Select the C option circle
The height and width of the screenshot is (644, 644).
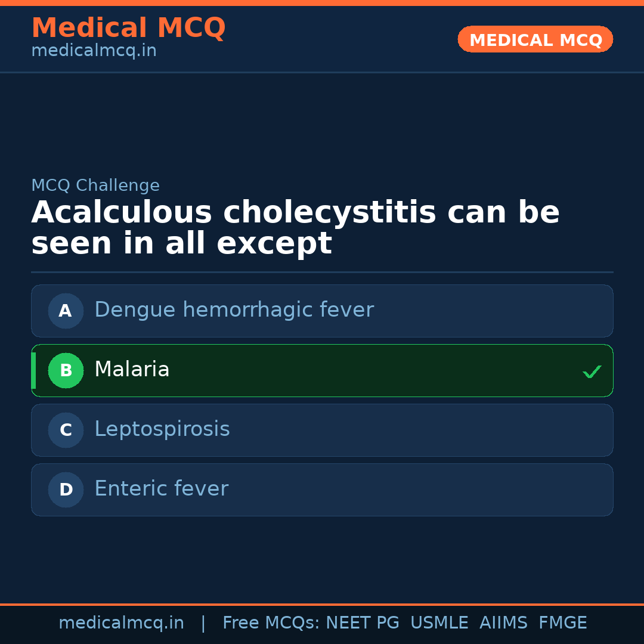coord(66,430)
